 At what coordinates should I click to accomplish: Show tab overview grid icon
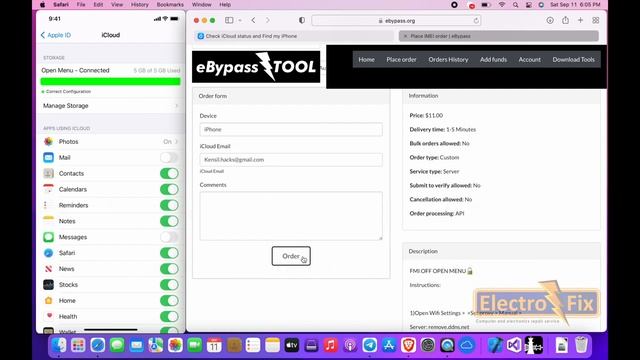596,20
